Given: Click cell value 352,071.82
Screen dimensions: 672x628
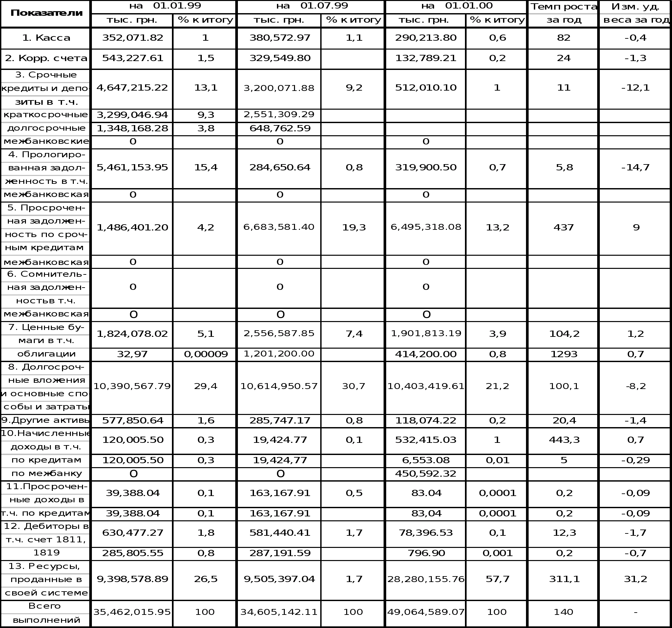Looking at the screenshot, I should [133, 37].
